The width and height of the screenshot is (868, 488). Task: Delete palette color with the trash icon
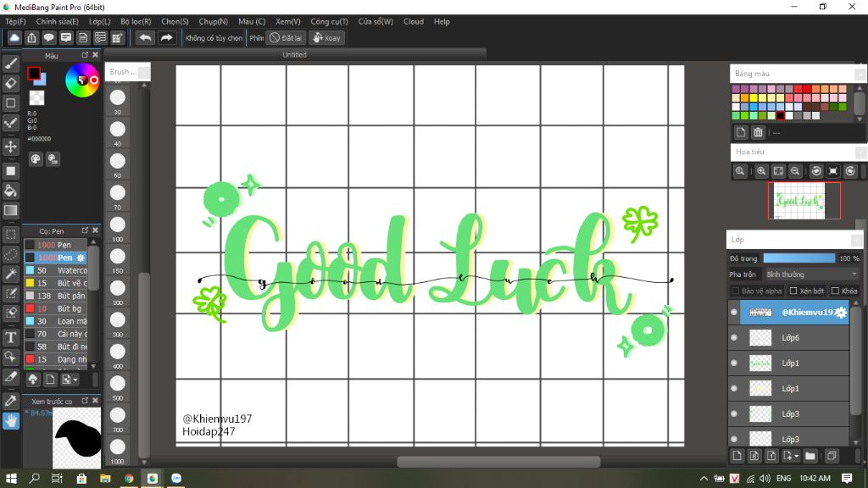758,132
